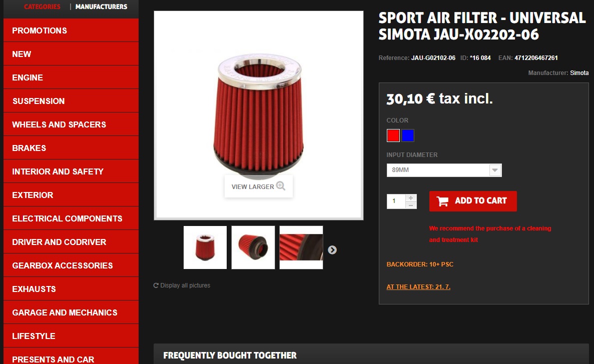Increase quantity with the plus stepper

pos(411,198)
